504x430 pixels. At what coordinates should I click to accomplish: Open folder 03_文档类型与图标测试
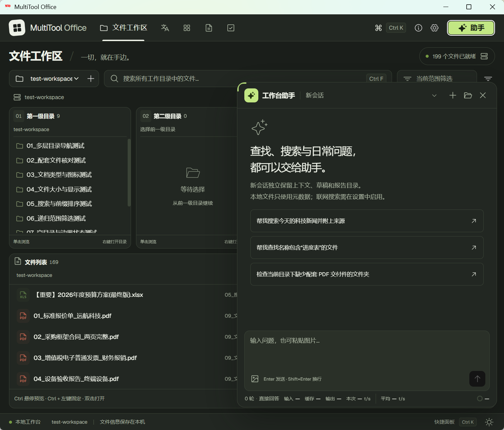70,175
